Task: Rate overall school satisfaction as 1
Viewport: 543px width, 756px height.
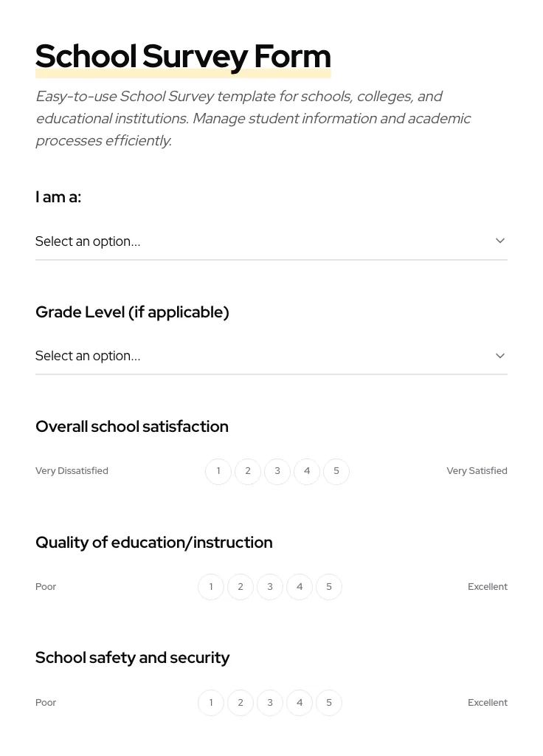Action: [218, 471]
